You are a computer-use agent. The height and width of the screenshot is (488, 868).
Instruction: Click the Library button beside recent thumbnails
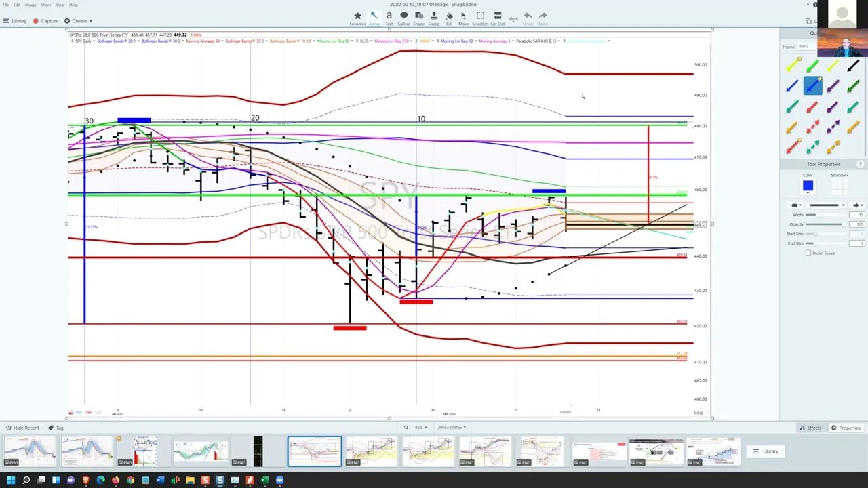[766, 451]
